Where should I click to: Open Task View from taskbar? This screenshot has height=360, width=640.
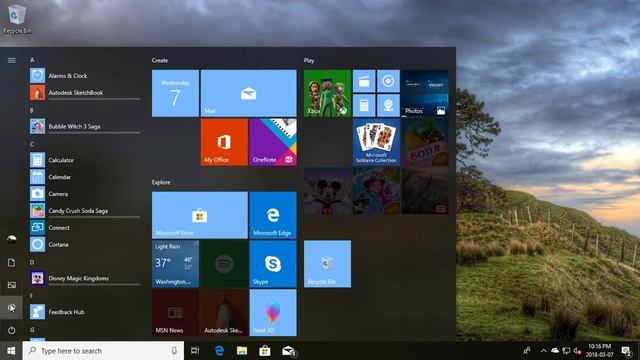(195, 351)
